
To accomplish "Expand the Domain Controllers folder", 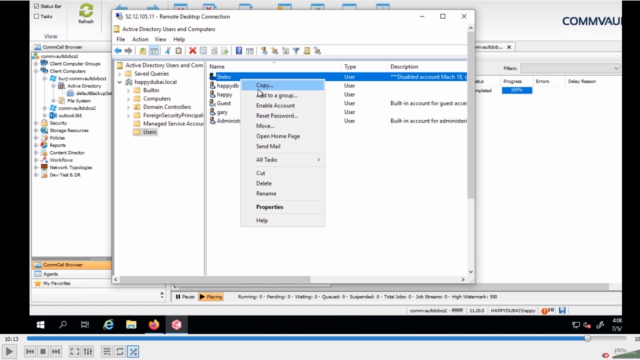I will (128, 107).
